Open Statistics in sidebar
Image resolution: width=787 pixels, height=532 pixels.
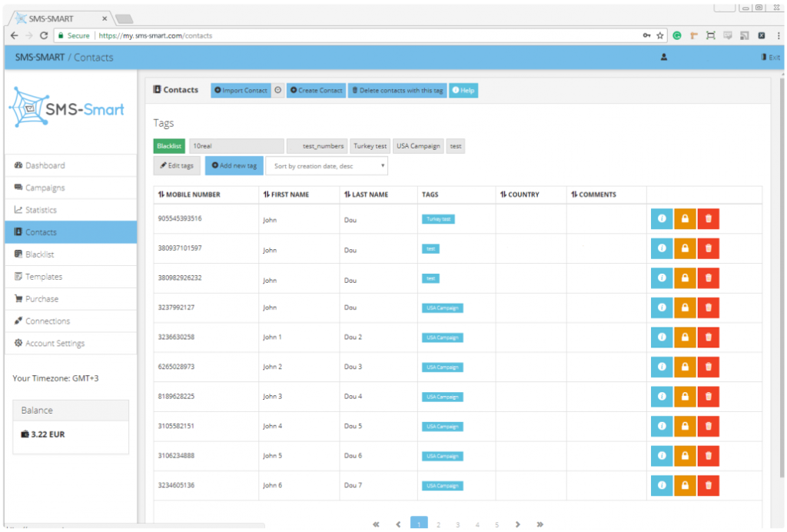coord(71,210)
